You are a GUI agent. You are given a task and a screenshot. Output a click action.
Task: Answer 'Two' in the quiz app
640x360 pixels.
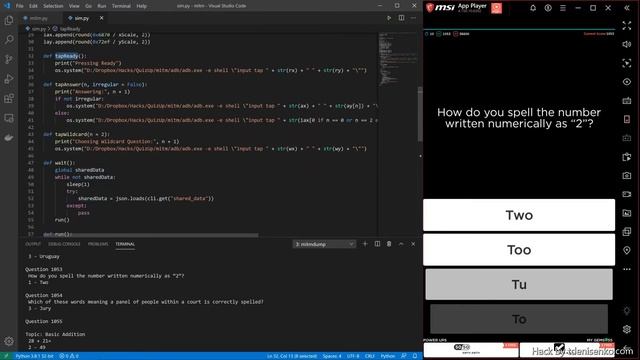519,215
